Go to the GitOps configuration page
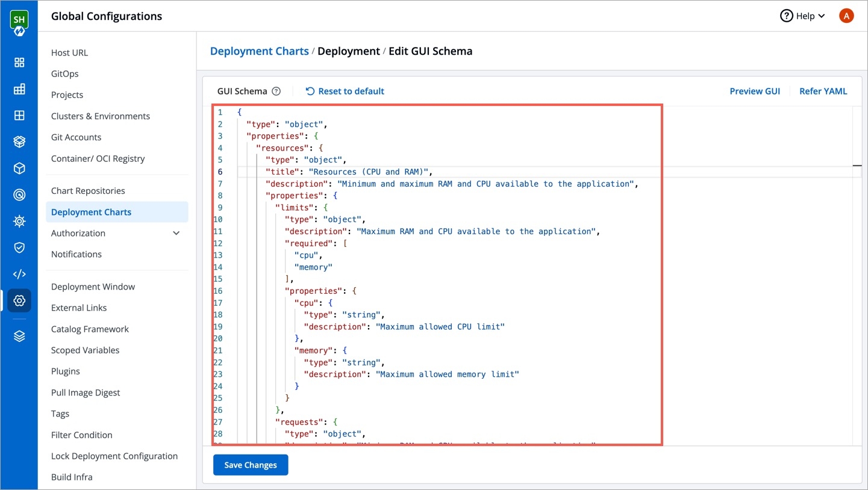The image size is (868, 490). click(64, 74)
